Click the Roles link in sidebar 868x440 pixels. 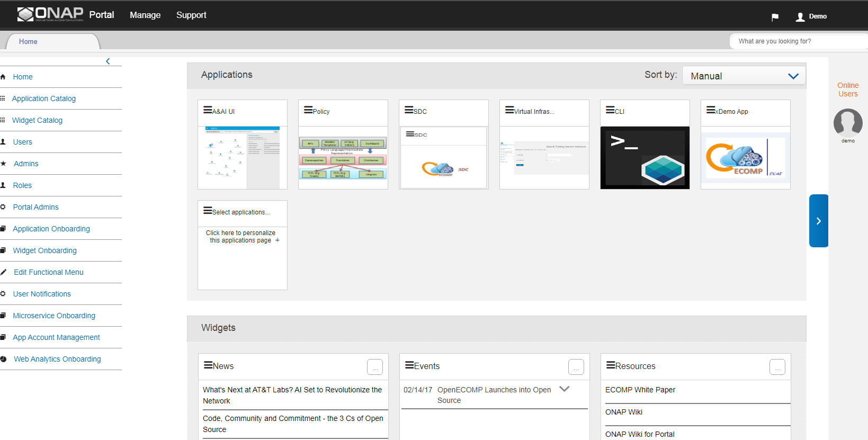pos(22,185)
